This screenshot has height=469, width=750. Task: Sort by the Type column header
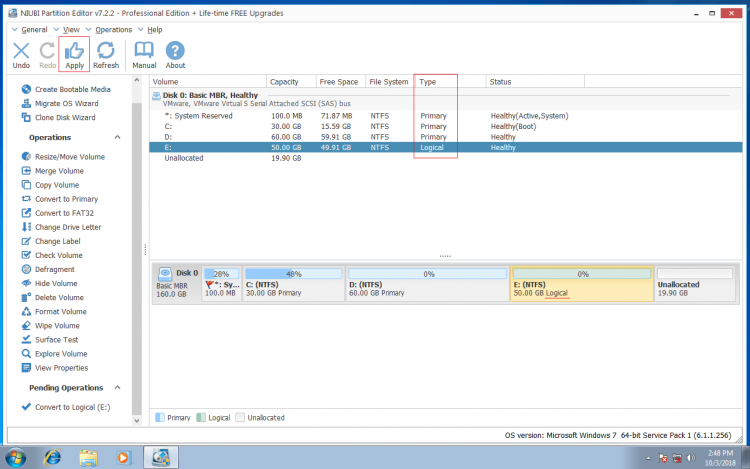[x=451, y=82]
